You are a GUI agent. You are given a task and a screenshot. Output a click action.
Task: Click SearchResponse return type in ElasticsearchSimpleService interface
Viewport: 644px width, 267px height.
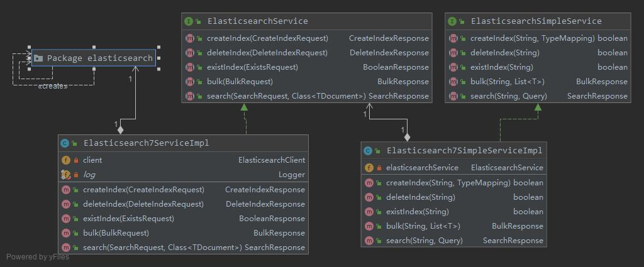tap(597, 96)
